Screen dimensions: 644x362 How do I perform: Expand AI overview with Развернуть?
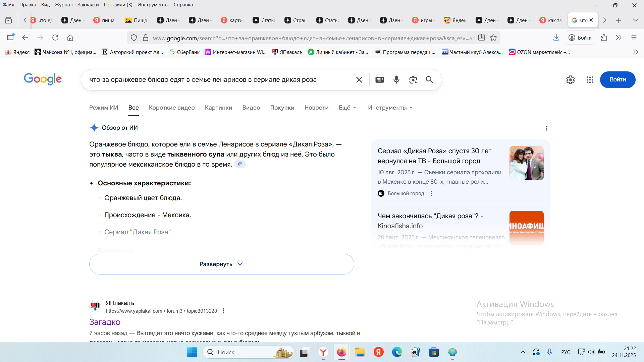click(222, 264)
